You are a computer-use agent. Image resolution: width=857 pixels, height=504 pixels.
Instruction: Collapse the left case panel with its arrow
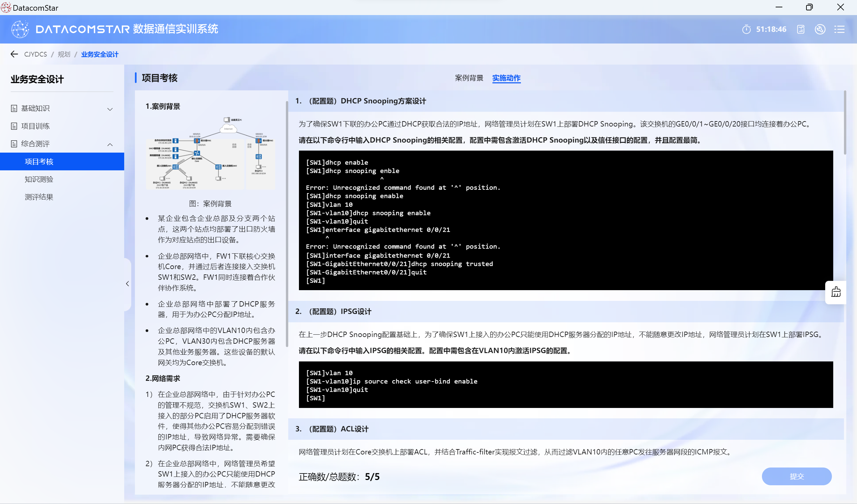coord(128,284)
